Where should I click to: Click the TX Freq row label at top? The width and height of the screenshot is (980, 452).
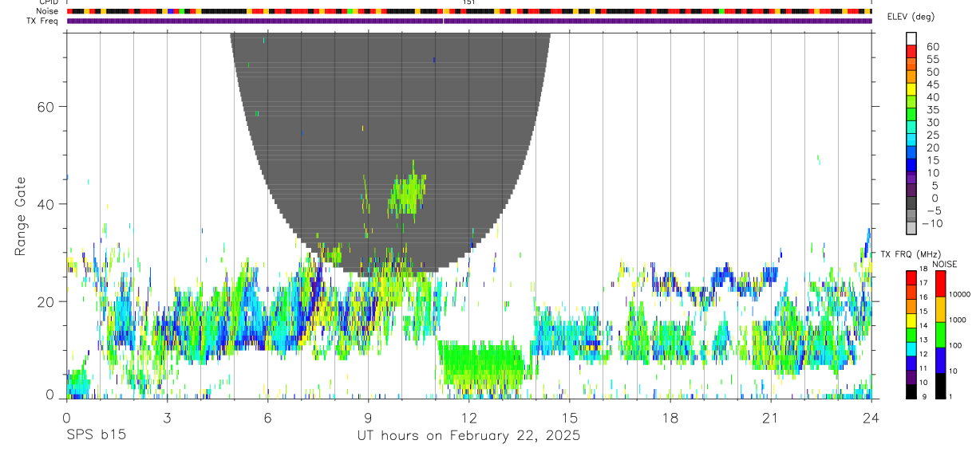pyautogui.click(x=43, y=21)
